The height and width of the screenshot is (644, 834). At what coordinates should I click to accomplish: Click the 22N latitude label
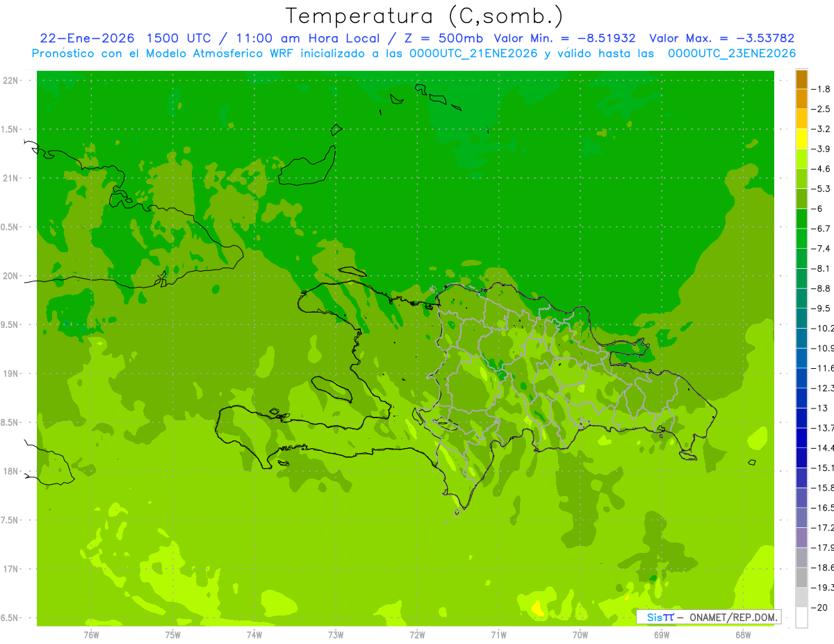coord(10,81)
